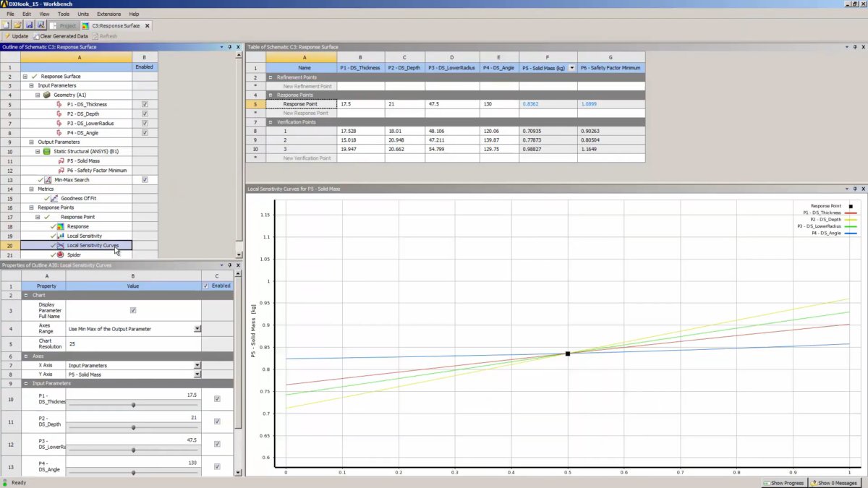Open the Help menu
This screenshot has height=488, width=868.
(x=134, y=14)
